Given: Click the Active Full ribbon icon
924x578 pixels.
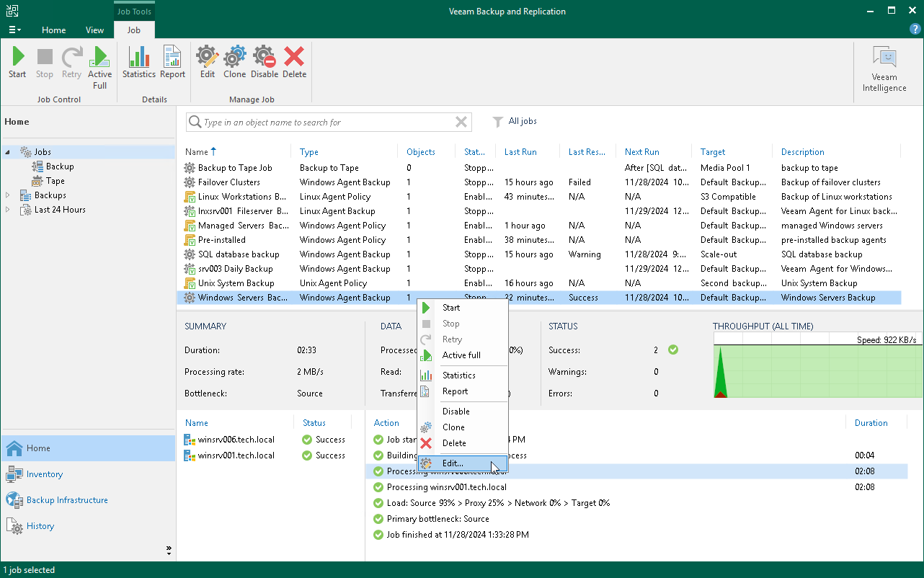Looking at the screenshot, I should pyautogui.click(x=99, y=68).
